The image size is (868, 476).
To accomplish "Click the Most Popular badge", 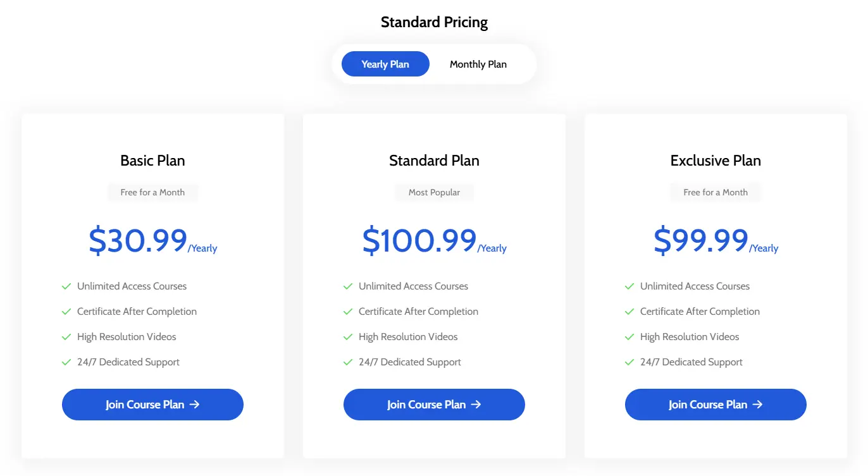I will click(x=434, y=192).
